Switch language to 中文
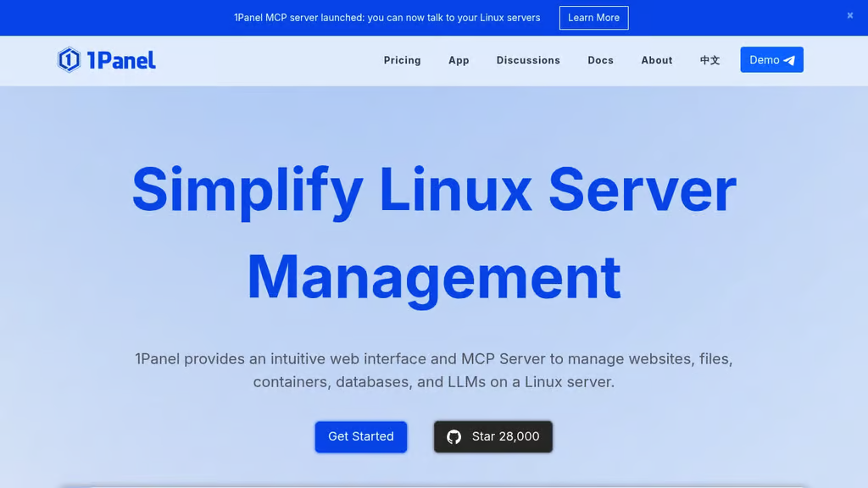Screen dimensions: 868x488 pos(709,60)
